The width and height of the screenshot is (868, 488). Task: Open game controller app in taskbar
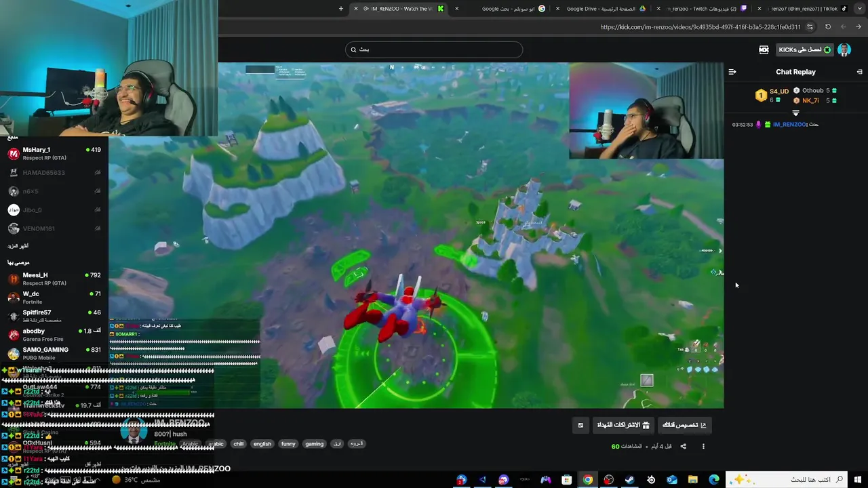(x=545, y=480)
